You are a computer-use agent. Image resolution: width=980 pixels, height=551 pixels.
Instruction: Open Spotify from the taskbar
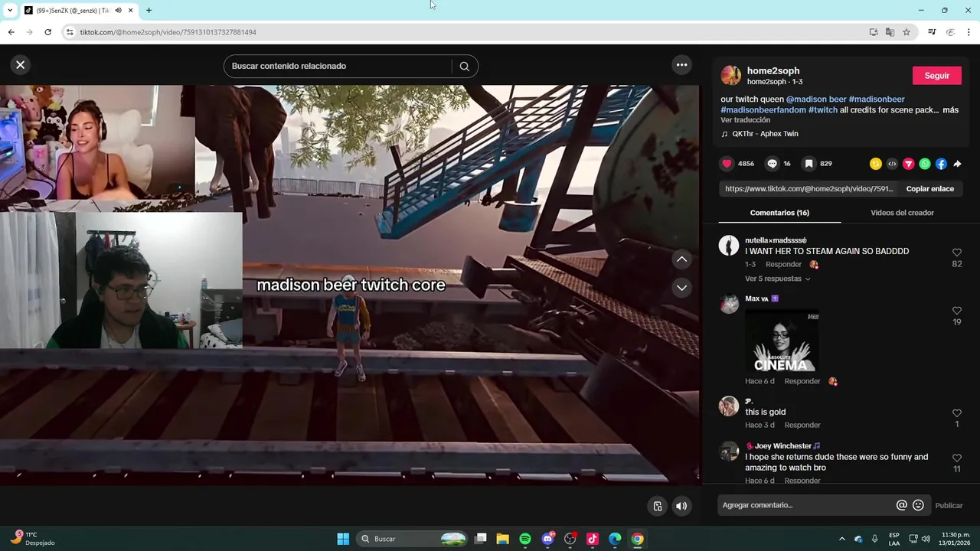click(525, 539)
